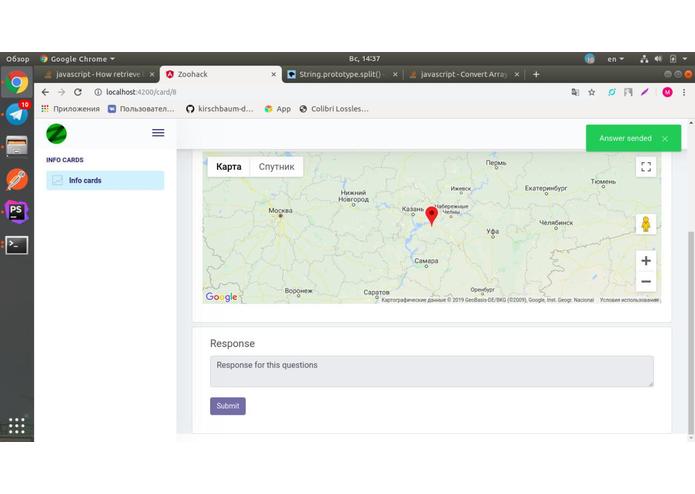Screen dimensions: 695x494
Task: Close the String.prototype.split() tab
Action: click(x=395, y=74)
